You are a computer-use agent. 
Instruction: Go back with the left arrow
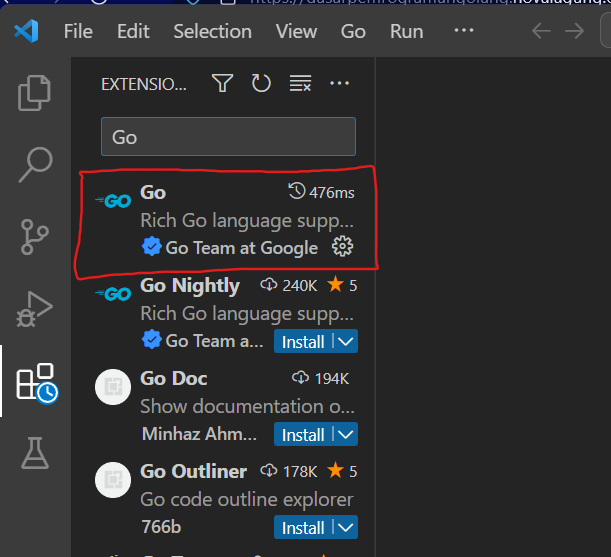[541, 31]
